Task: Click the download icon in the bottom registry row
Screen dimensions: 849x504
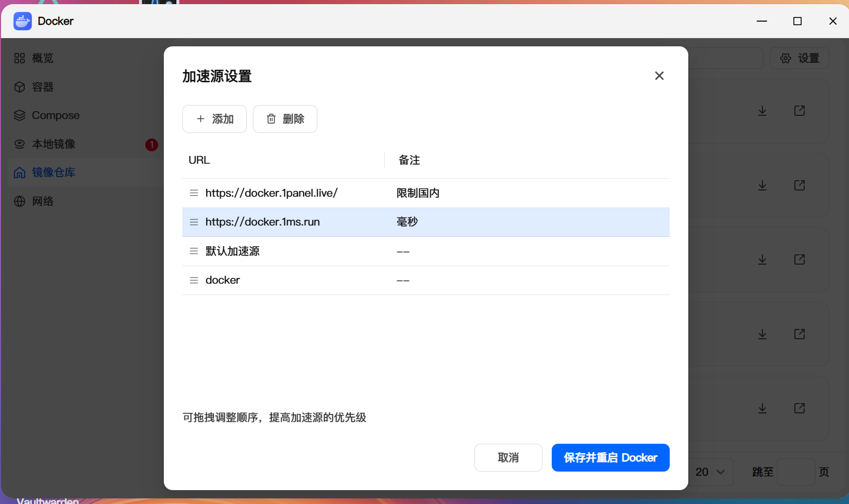Action: (x=762, y=408)
